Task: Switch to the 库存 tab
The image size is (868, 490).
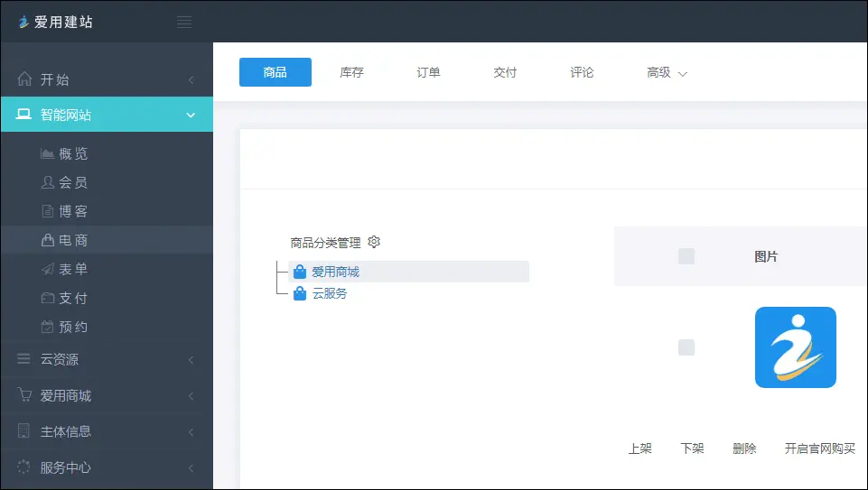Action: click(x=351, y=72)
